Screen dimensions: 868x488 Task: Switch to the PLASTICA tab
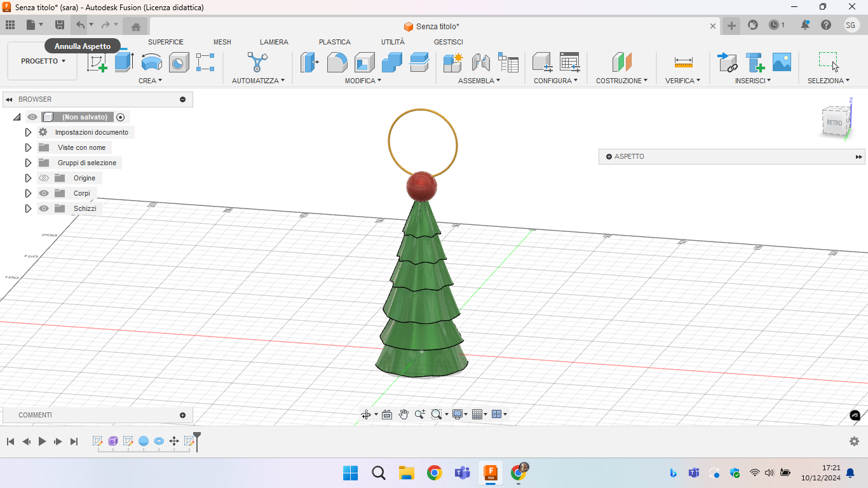coord(335,42)
